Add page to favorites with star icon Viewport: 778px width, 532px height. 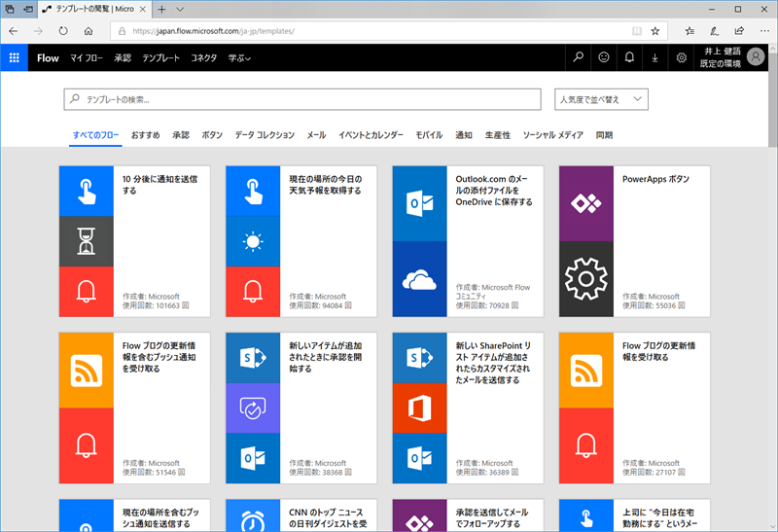(x=655, y=30)
